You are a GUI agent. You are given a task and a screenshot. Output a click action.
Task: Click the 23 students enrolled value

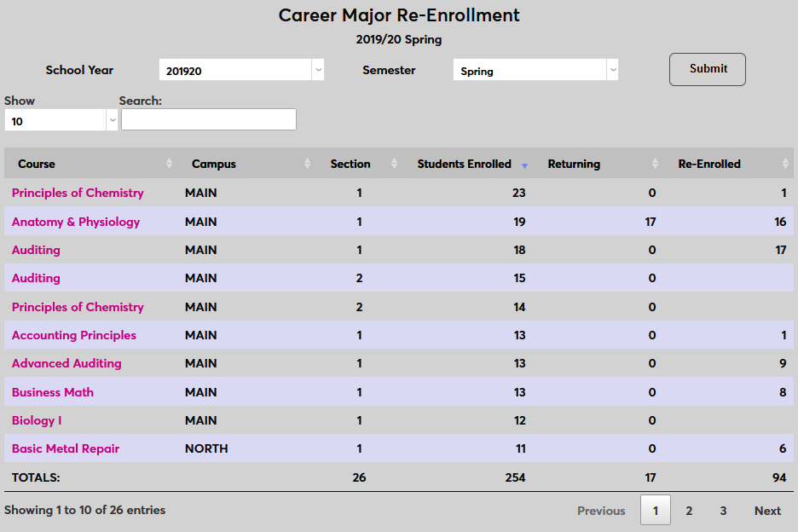[x=519, y=193]
